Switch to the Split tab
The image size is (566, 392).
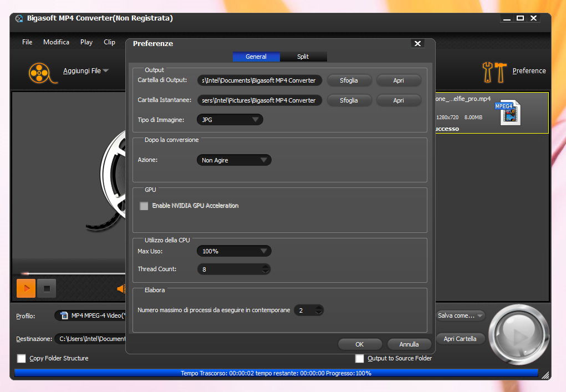pos(303,57)
